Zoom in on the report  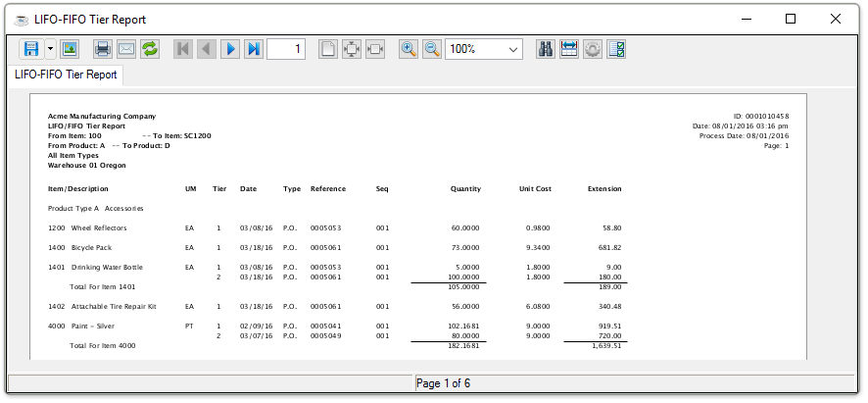point(409,49)
